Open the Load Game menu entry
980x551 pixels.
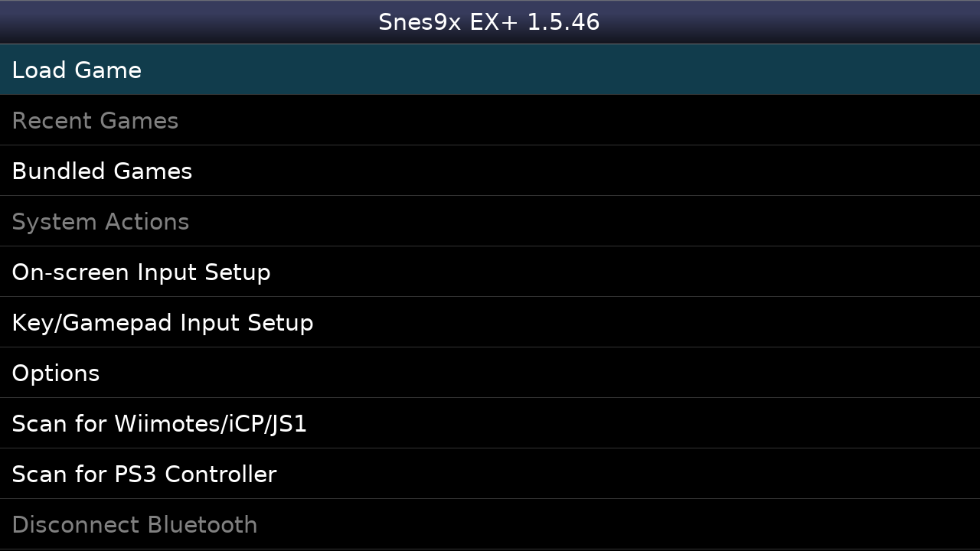[77, 70]
